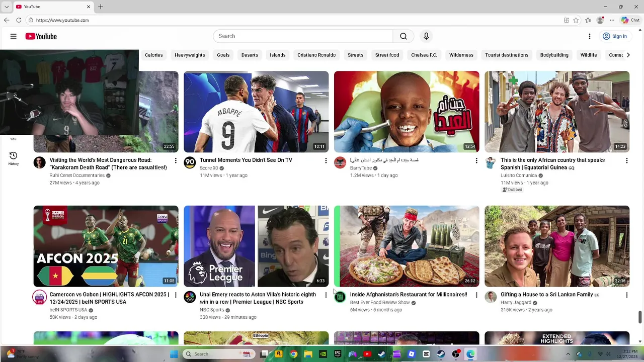Viewport: 644px width, 362px height.
Task: Select the Chelsea F.C. category chip
Action: (x=424, y=55)
